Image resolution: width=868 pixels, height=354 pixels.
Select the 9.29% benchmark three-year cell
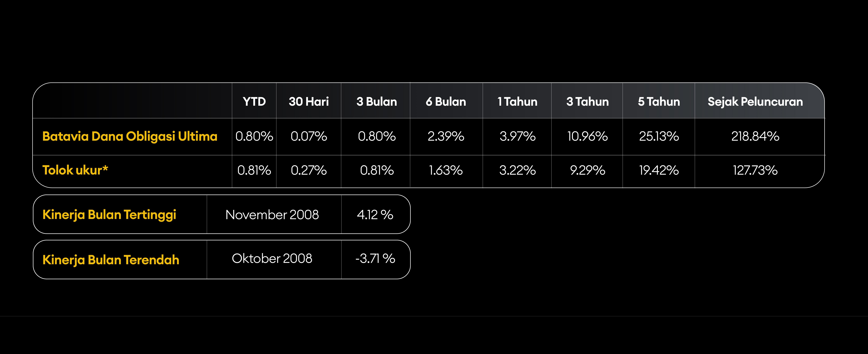pyautogui.click(x=587, y=170)
